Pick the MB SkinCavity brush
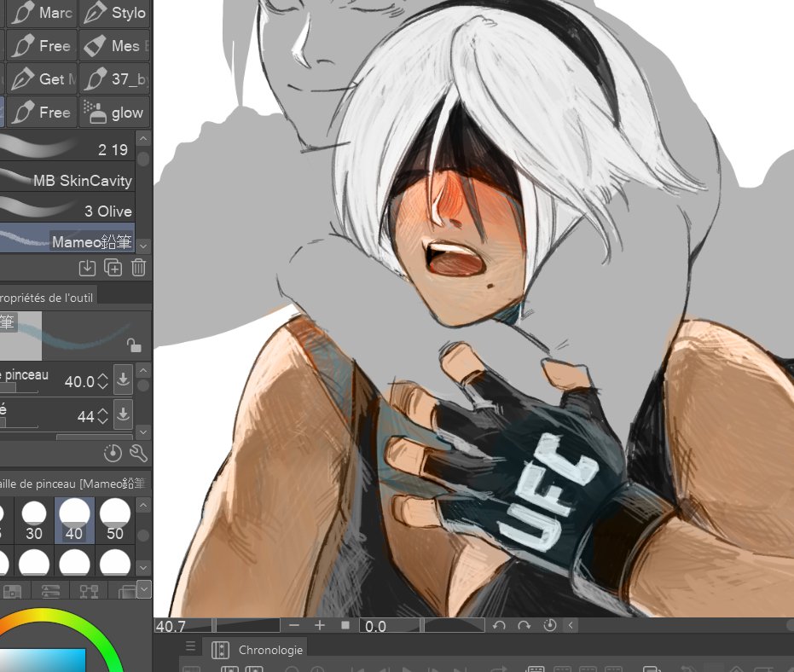Viewport: 794px width, 672px height. click(67, 177)
